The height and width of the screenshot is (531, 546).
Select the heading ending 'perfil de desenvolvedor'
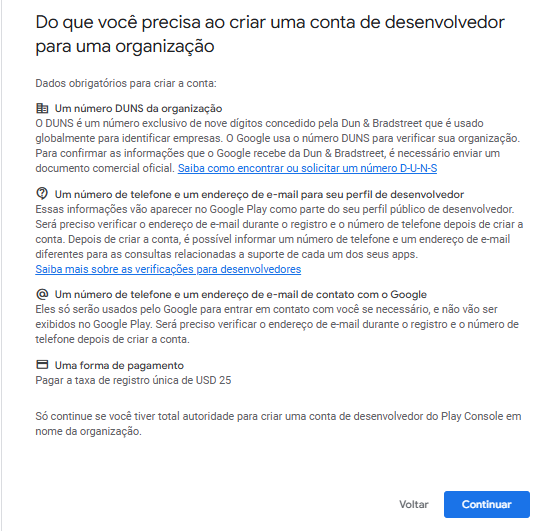click(259, 194)
